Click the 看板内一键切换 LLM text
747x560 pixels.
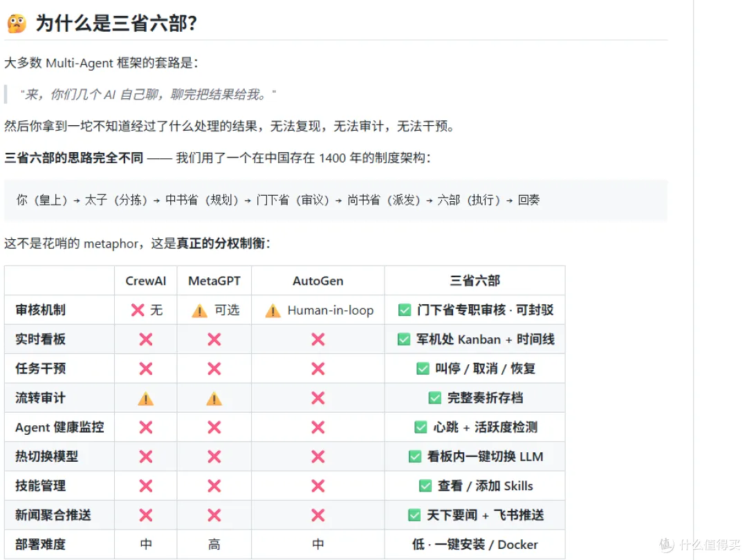(486, 457)
